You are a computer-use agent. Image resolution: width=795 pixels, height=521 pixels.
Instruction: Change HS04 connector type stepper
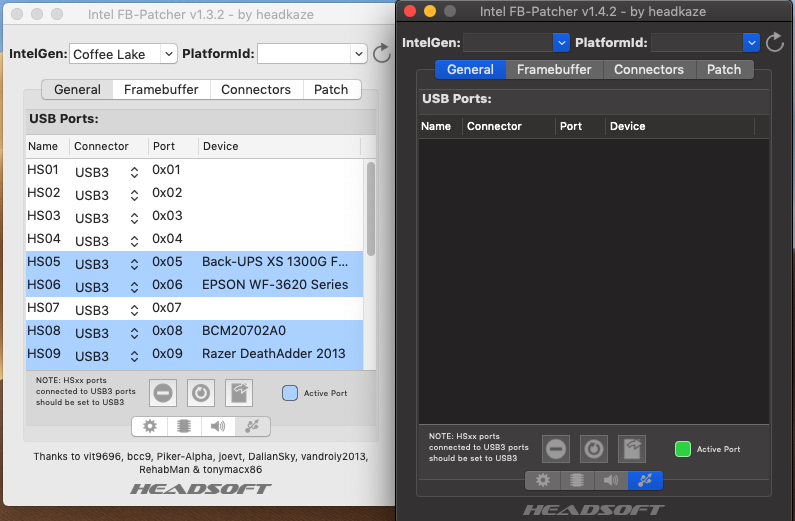pyautogui.click(x=134, y=241)
